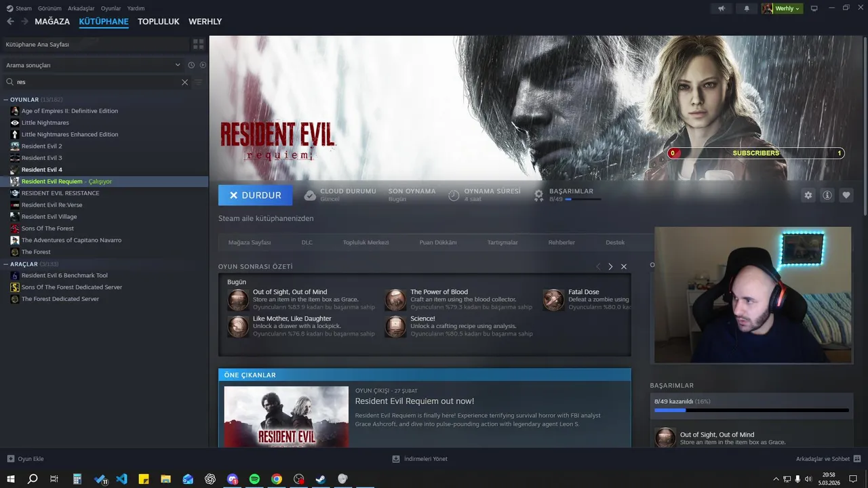Screen dimensions: 868x488
Task: Open game settings gear icon
Action: (x=808, y=195)
